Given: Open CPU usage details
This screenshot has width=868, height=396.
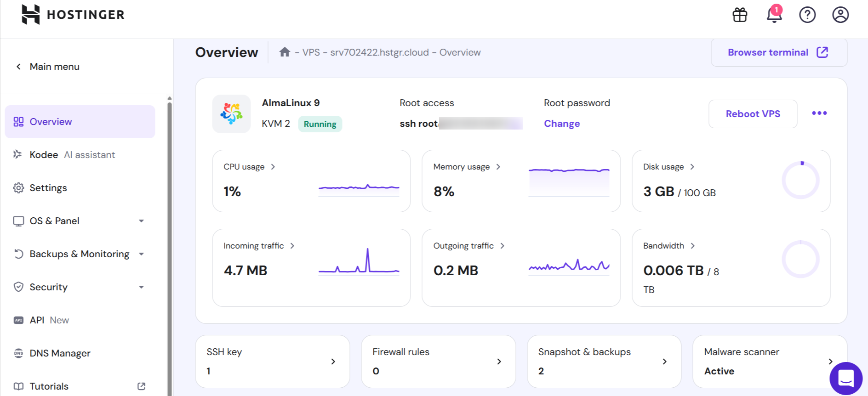Looking at the screenshot, I should 249,167.
